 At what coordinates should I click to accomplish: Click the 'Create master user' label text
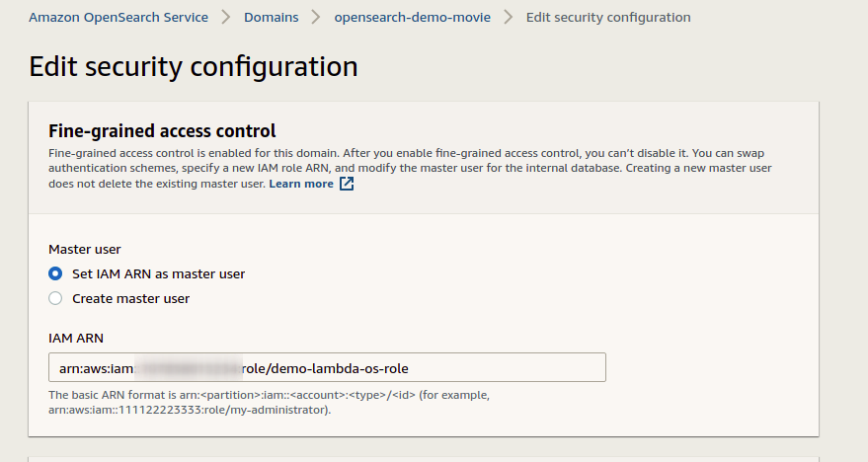tap(130, 298)
